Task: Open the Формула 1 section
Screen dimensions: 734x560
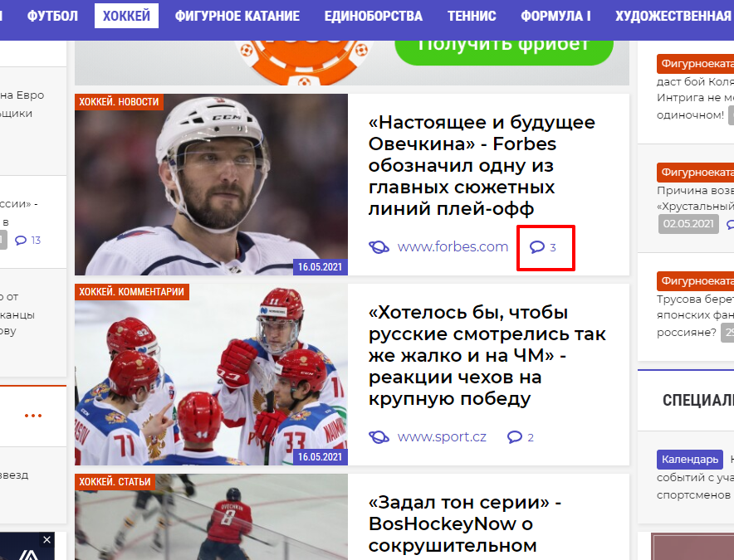Action: tap(555, 16)
